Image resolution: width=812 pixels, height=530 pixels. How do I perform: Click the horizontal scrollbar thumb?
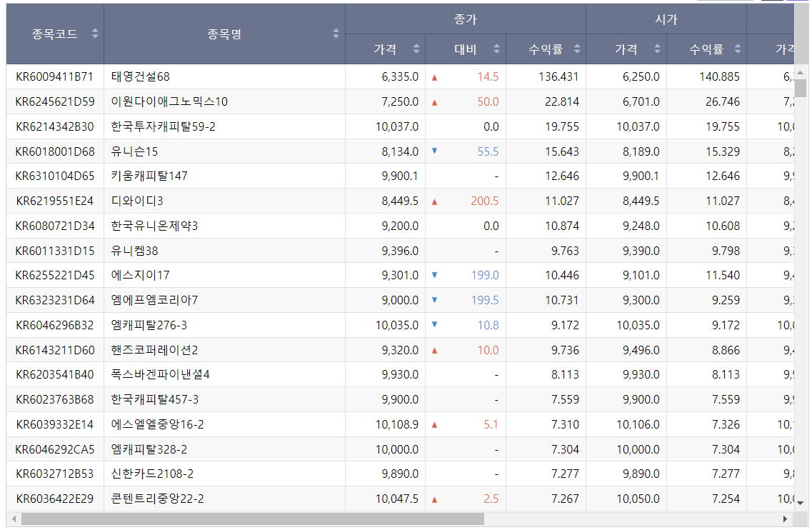253,519
